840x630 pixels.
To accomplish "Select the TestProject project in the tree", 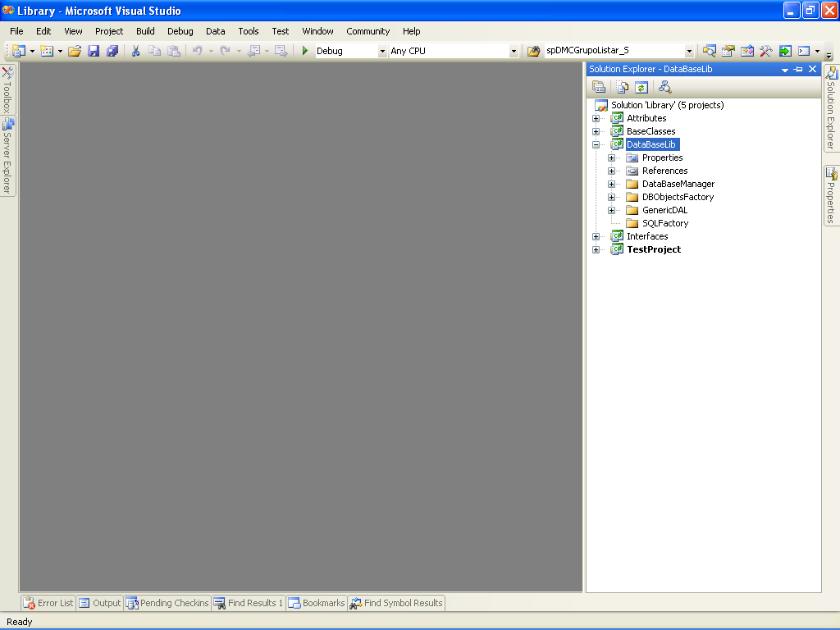I will coord(654,249).
